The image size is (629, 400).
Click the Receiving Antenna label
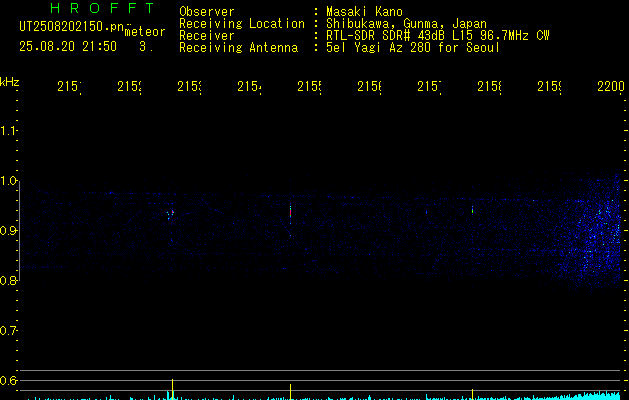pyautogui.click(x=239, y=48)
